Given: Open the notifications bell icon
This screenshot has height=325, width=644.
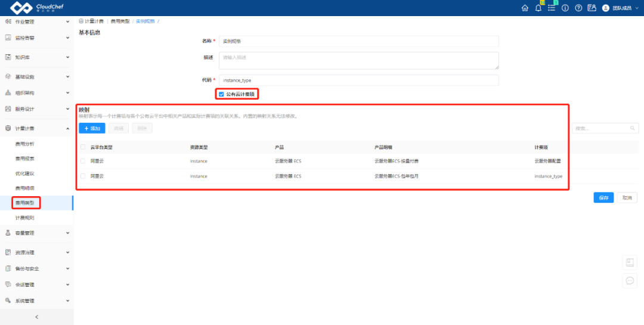Looking at the screenshot, I should coord(538,8).
